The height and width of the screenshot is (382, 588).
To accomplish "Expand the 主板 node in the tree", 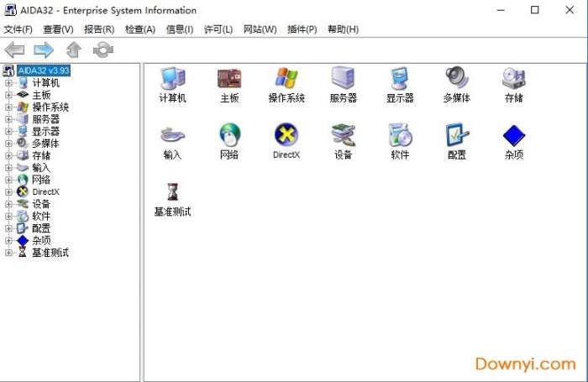I will pyautogui.click(x=8, y=95).
